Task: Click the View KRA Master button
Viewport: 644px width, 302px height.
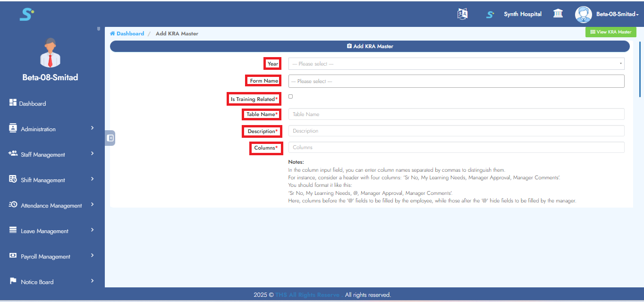Action: pyautogui.click(x=610, y=32)
